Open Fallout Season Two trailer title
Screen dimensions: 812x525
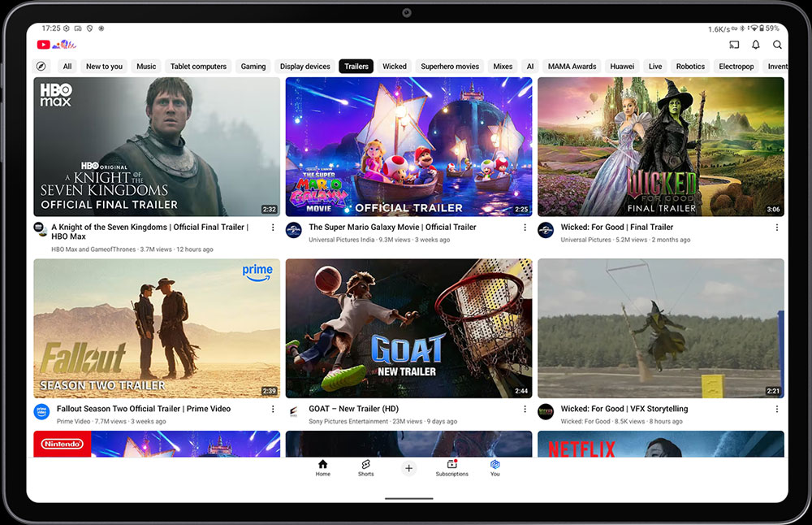pyautogui.click(x=144, y=409)
